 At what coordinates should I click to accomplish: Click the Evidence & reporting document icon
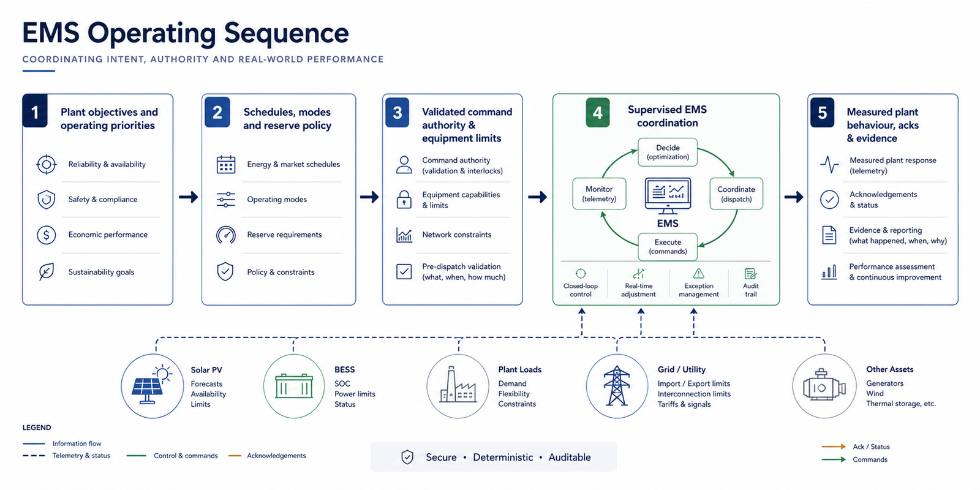829,235
